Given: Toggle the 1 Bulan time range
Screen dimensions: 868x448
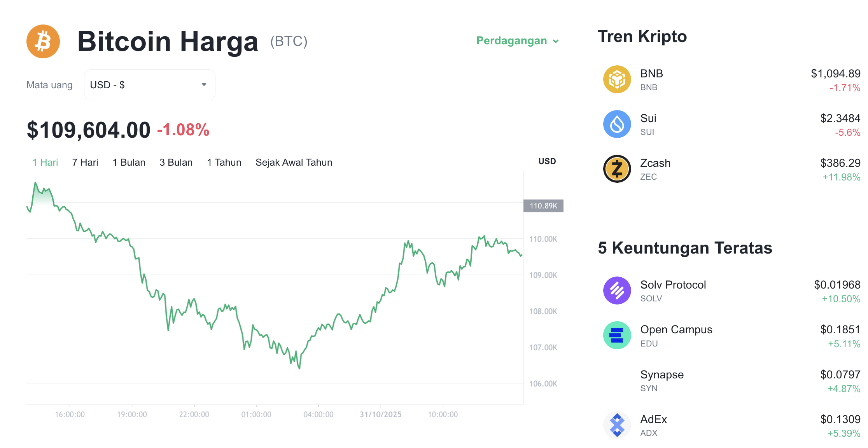Looking at the screenshot, I should (129, 162).
